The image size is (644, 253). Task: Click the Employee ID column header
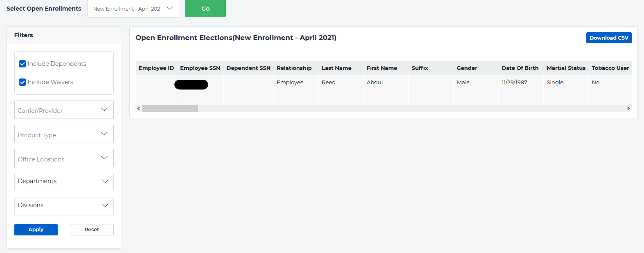(x=156, y=68)
